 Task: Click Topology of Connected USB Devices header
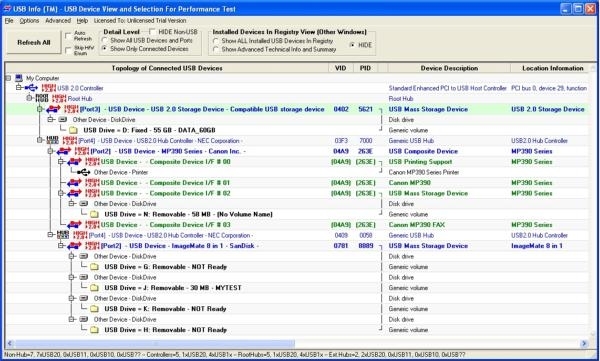167,68
